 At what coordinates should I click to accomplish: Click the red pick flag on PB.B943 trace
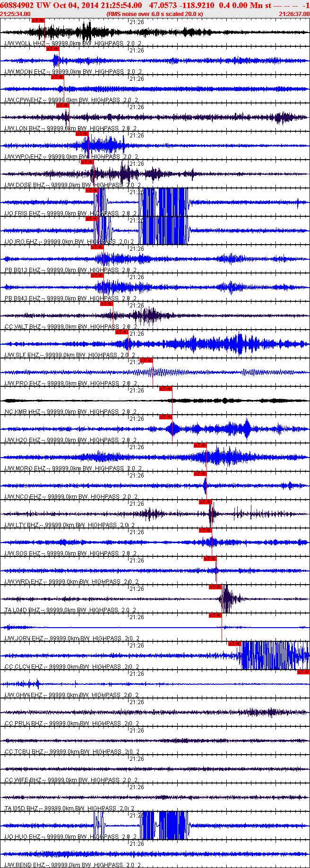(x=97, y=275)
